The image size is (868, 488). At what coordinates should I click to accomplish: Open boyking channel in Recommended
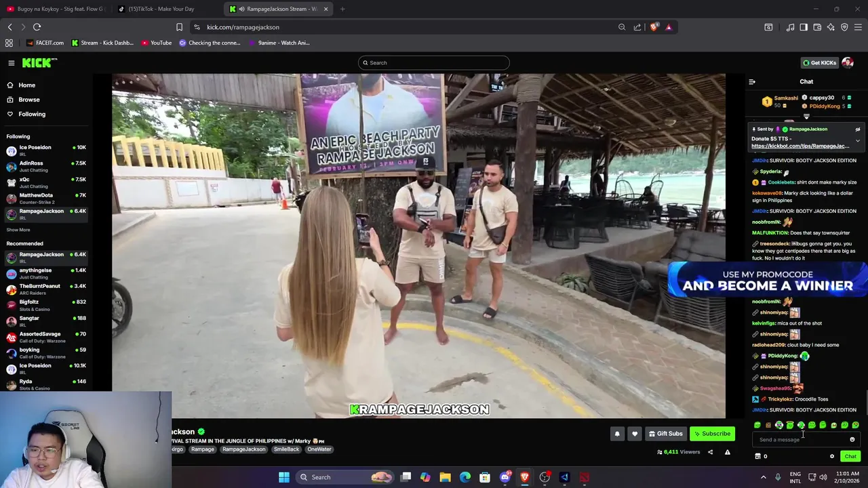pos(46,352)
